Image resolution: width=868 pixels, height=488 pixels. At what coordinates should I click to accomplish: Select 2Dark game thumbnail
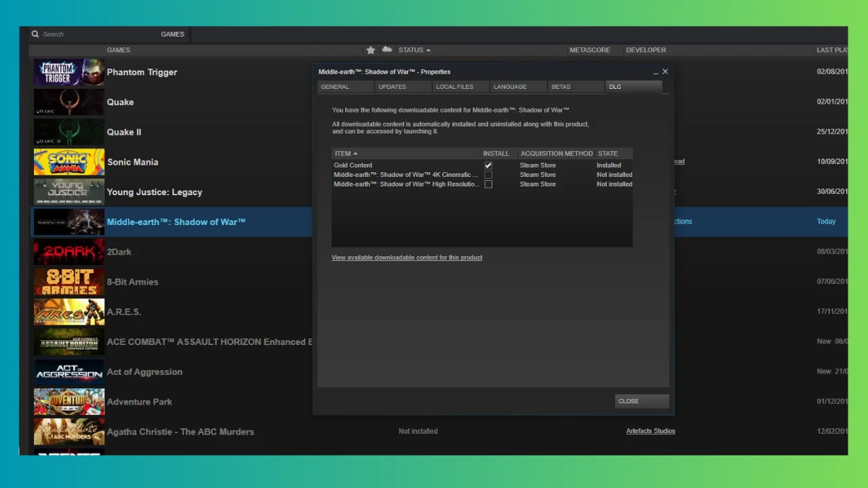(69, 251)
